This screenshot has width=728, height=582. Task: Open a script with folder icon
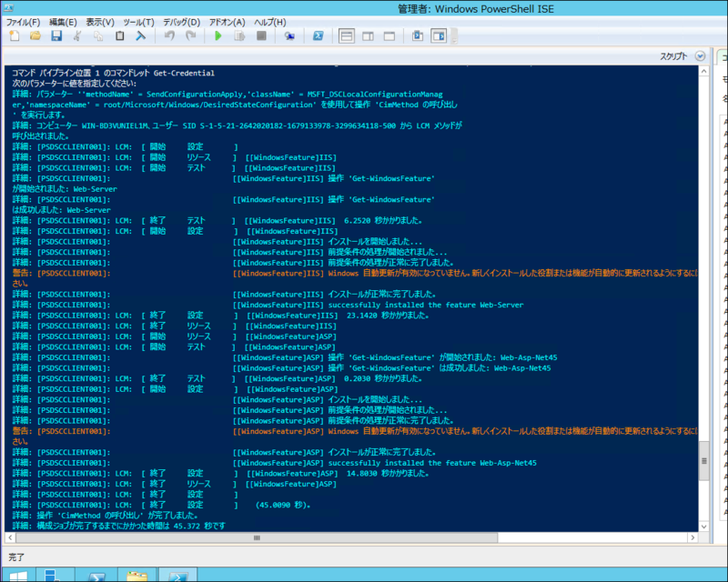[x=35, y=36]
